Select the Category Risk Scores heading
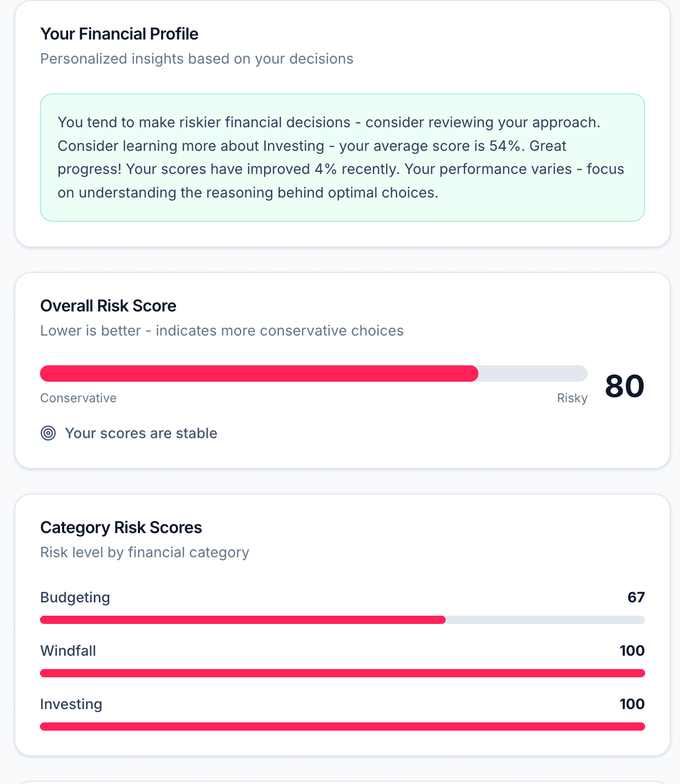This screenshot has height=784, width=680. (x=121, y=527)
